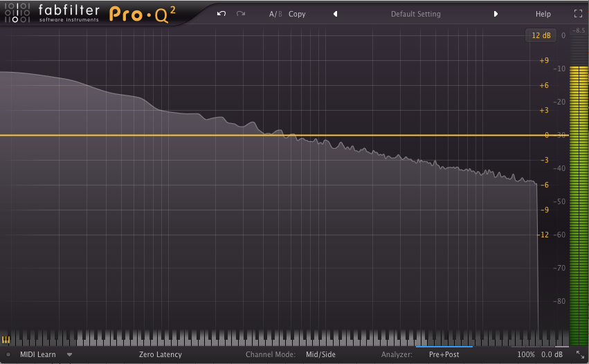This screenshot has width=589, height=364.
Task: Click the MIDI Learn button
Action: click(38, 354)
